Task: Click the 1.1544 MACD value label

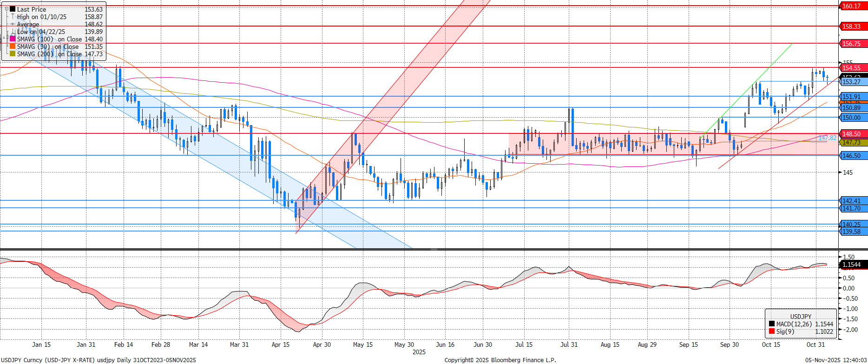Action: tap(852, 265)
